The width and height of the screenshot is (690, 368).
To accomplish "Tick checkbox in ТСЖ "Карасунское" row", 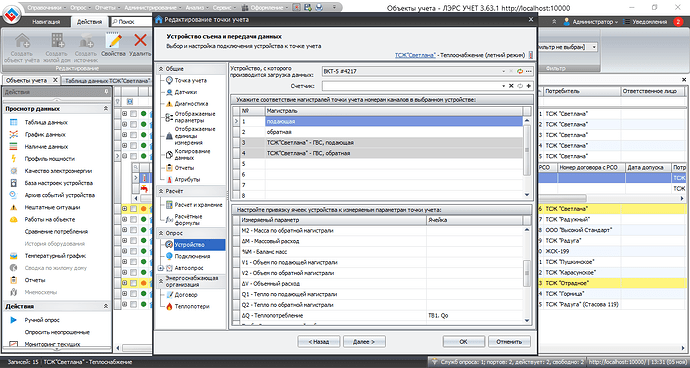I will 133,272.
